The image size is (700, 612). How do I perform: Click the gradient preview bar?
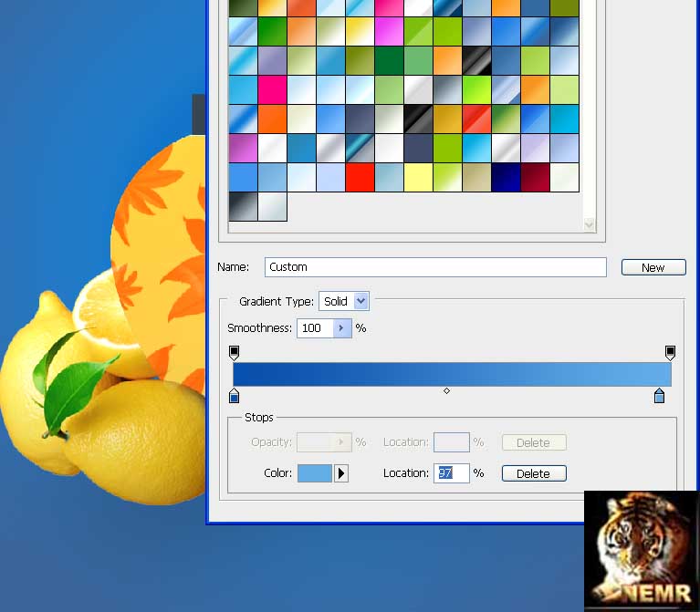point(452,374)
